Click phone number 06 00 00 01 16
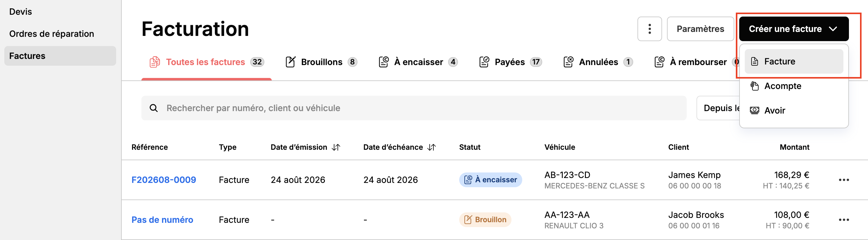The image size is (868, 240). click(x=694, y=226)
